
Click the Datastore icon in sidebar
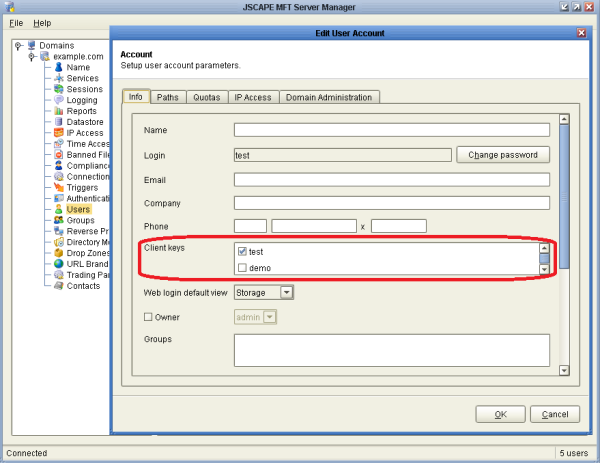click(59, 122)
